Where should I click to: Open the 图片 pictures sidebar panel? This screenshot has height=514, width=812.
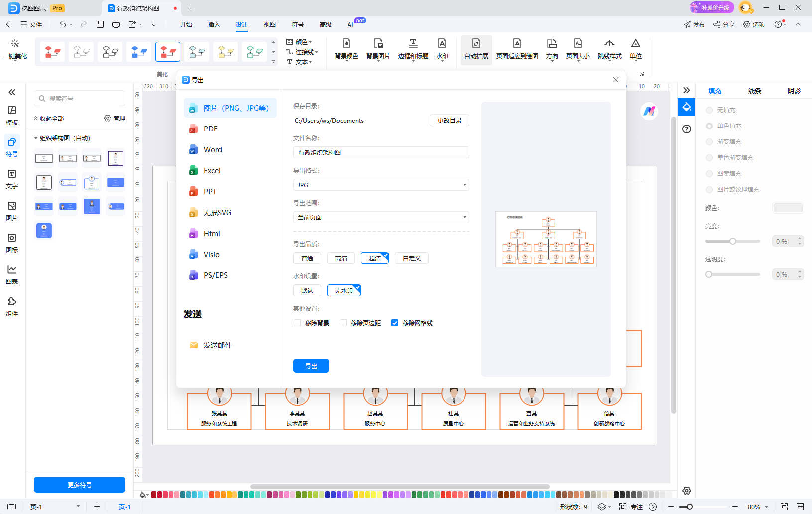(12, 211)
